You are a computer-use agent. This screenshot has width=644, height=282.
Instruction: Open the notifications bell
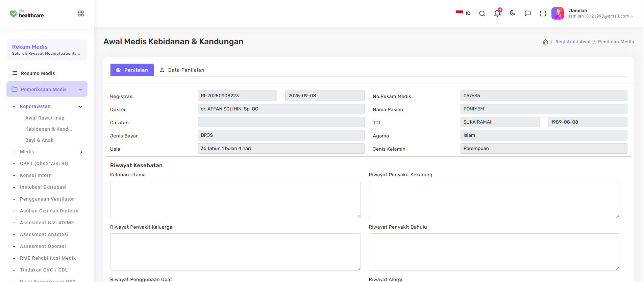point(497,13)
